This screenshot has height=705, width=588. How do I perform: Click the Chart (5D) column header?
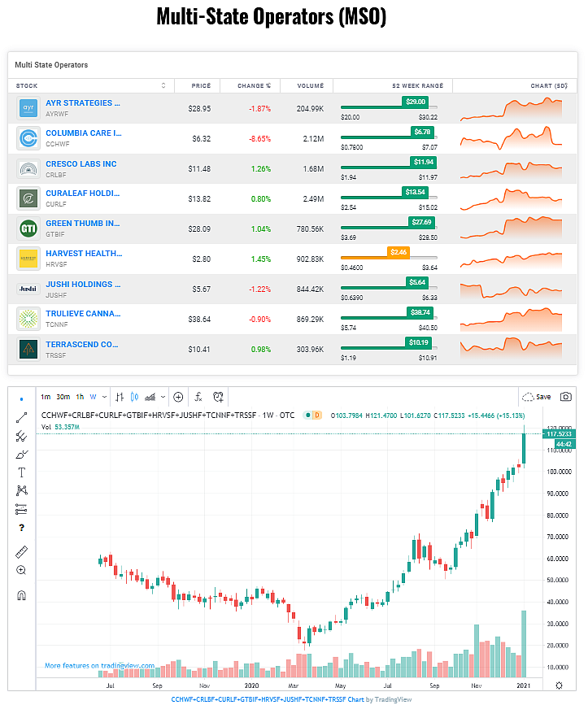point(549,85)
